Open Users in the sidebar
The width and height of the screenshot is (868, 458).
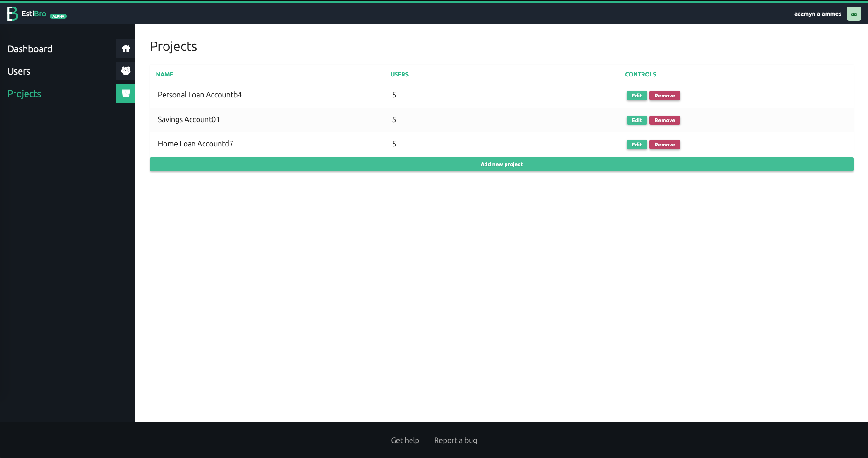pyautogui.click(x=19, y=71)
